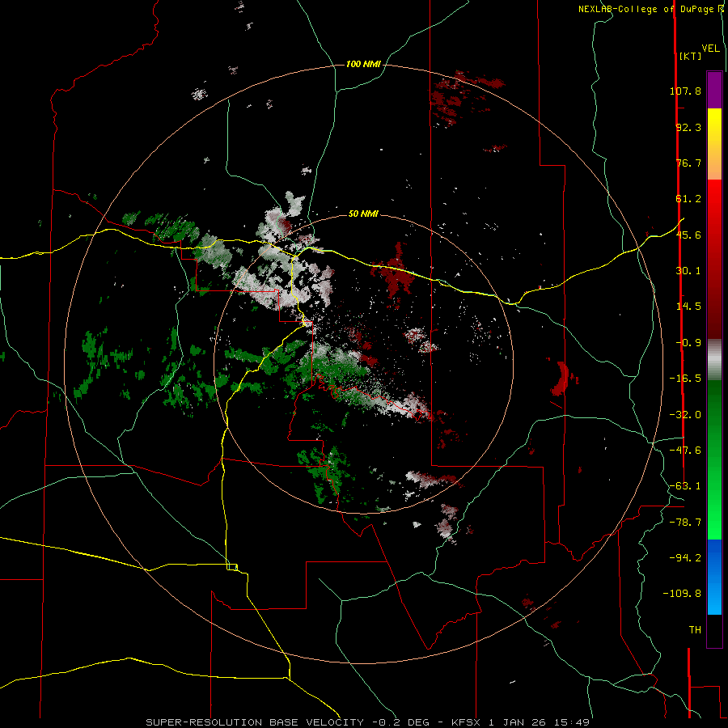Click the 45.6 velocity scale value

coord(688,235)
